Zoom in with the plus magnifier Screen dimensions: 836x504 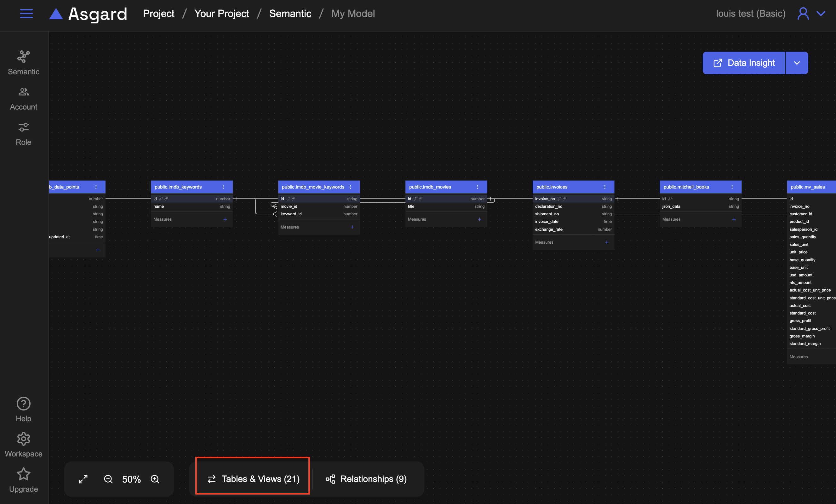pyautogui.click(x=155, y=479)
